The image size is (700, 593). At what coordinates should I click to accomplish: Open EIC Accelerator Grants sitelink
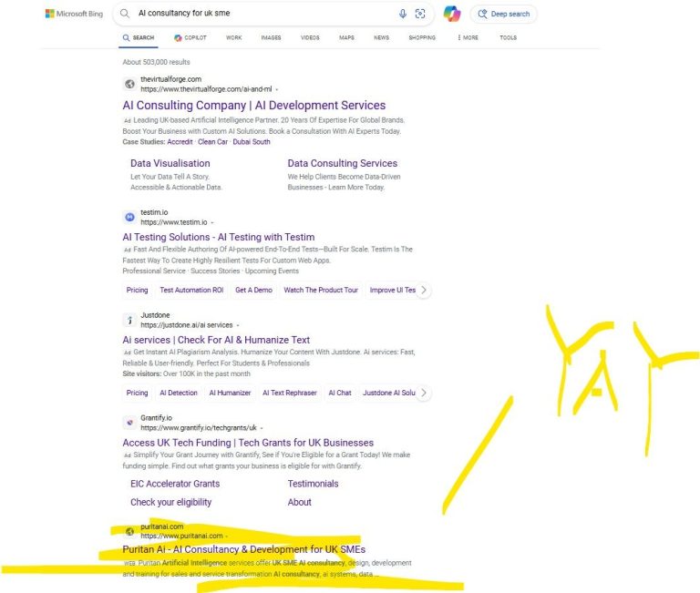[x=175, y=484]
